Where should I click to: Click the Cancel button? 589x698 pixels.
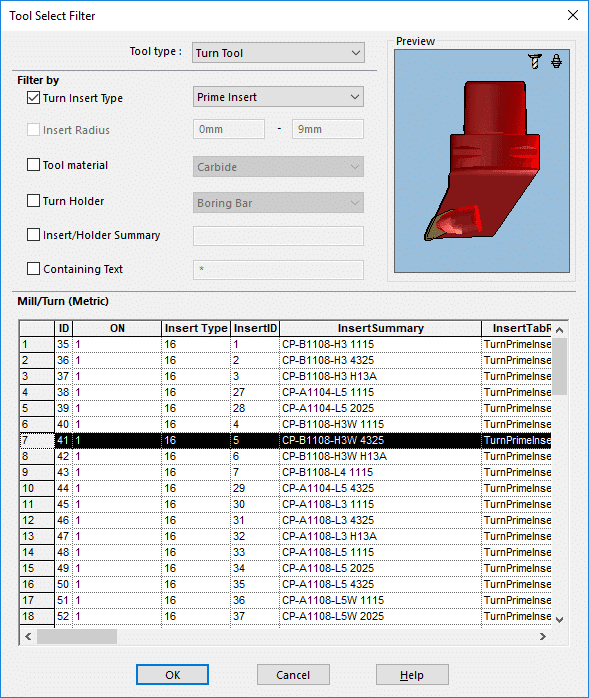coord(293,675)
